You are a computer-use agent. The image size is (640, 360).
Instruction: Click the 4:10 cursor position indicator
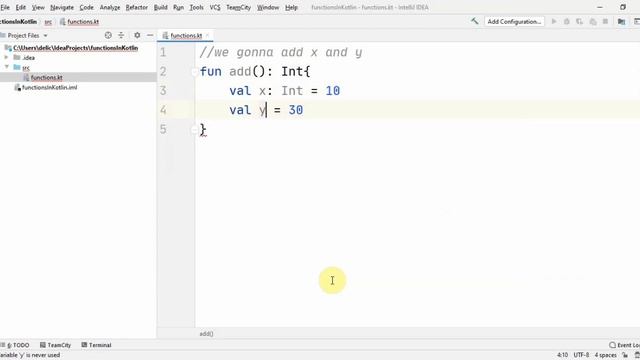coord(562,355)
